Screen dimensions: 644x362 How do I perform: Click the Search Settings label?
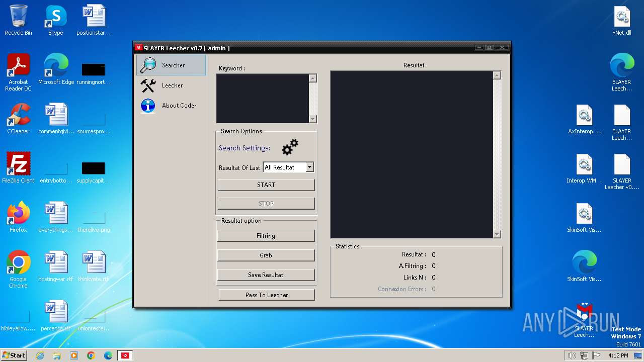point(245,148)
